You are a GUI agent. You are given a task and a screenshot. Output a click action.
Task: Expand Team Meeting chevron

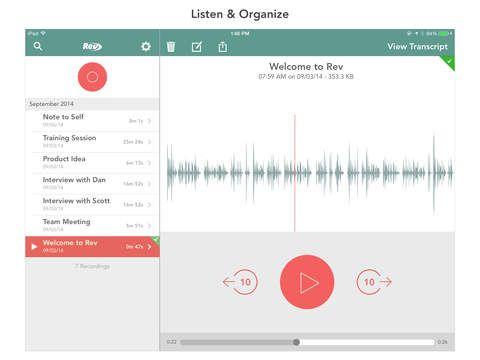click(149, 226)
